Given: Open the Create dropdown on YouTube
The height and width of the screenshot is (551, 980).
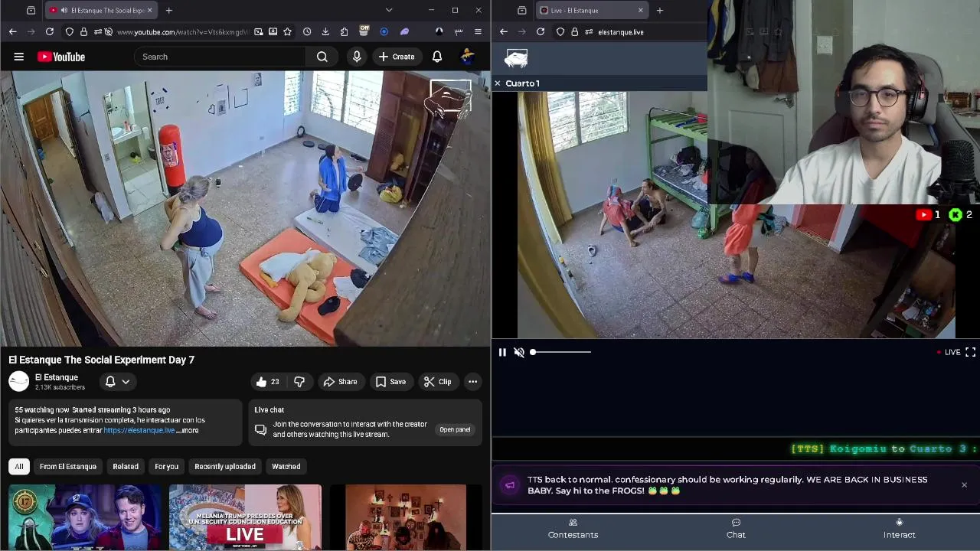Looking at the screenshot, I should pyautogui.click(x=397, y=57).
